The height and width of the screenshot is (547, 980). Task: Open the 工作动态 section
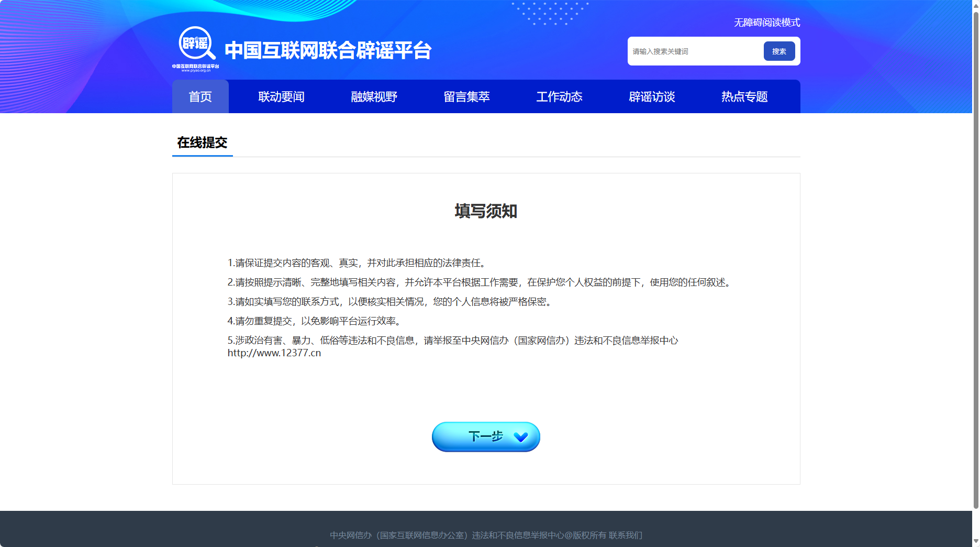click(x=559, y=96)
